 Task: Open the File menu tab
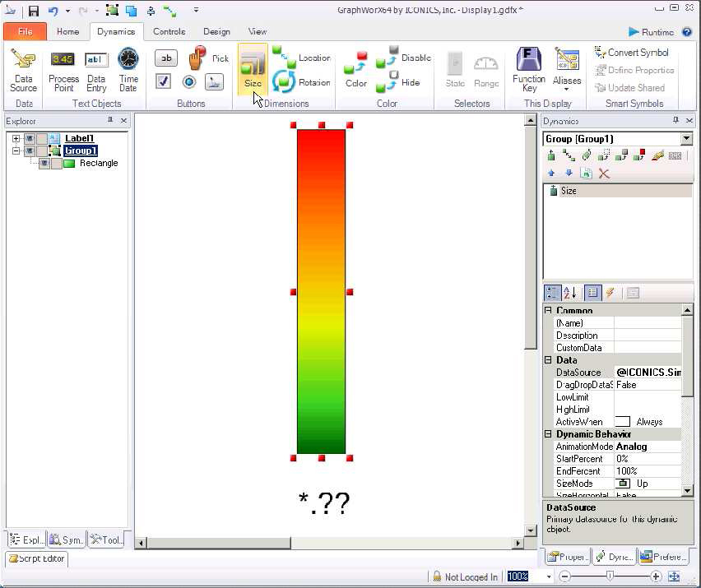[x=26, y=32]
